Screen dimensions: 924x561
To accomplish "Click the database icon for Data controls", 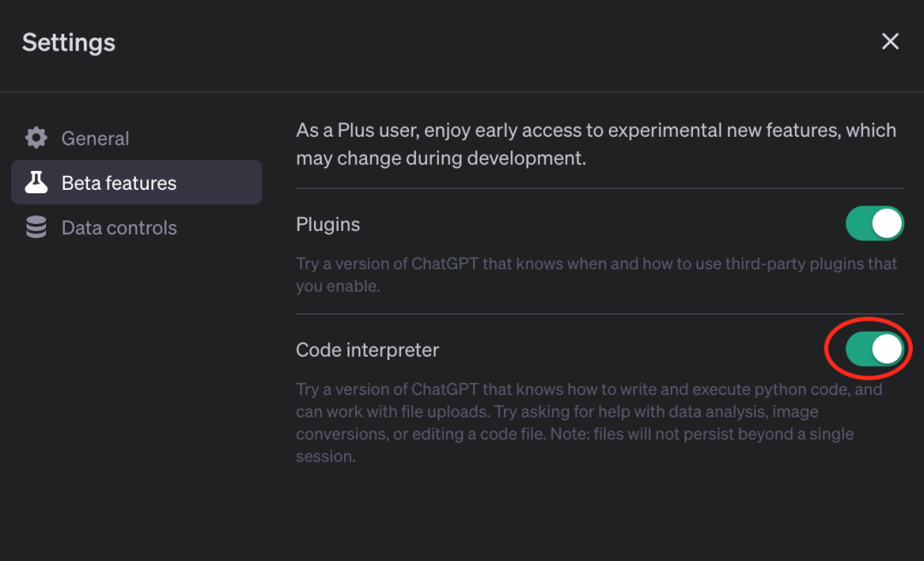I will point(36,227).
